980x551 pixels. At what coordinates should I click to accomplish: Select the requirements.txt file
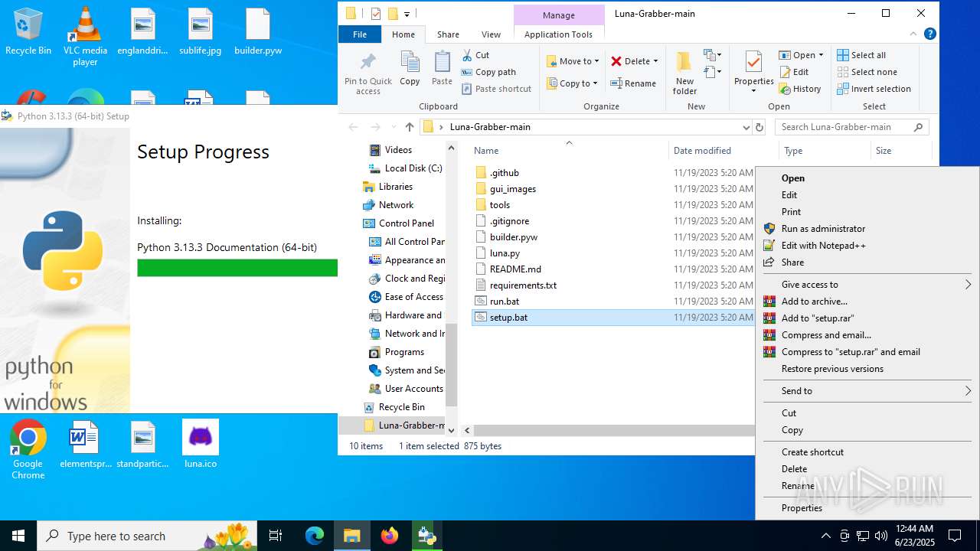[x=523, y=285]
